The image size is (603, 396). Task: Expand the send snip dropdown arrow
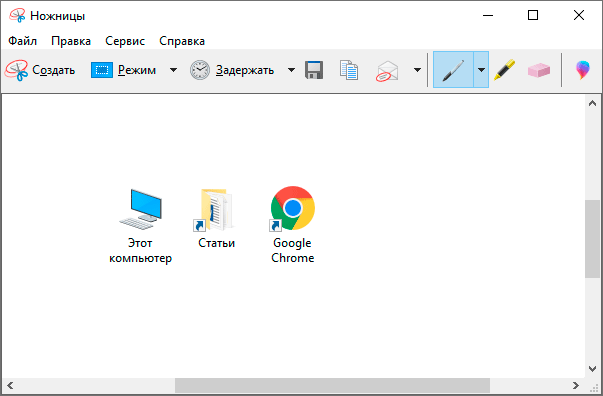(417, 70)
